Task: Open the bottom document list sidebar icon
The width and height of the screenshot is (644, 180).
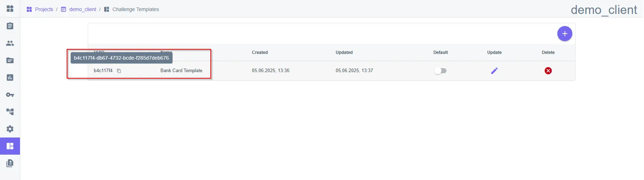Action: [x=10, y=163]
